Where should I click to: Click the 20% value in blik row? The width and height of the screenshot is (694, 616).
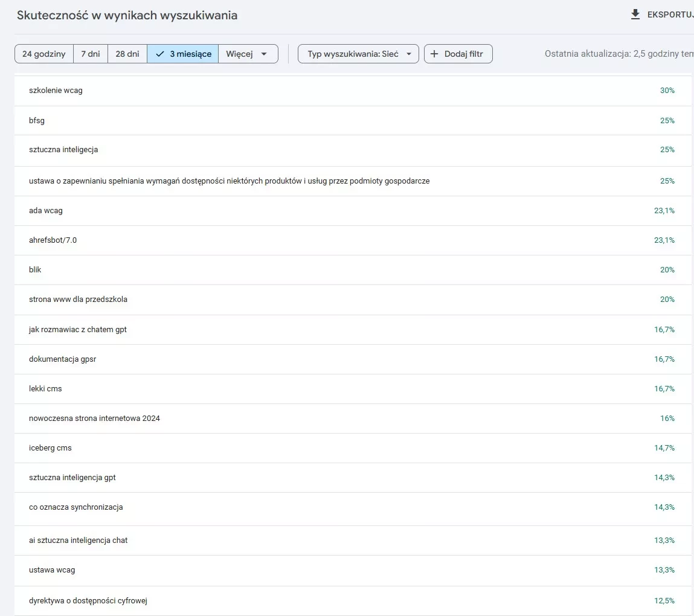coord(667,270)
